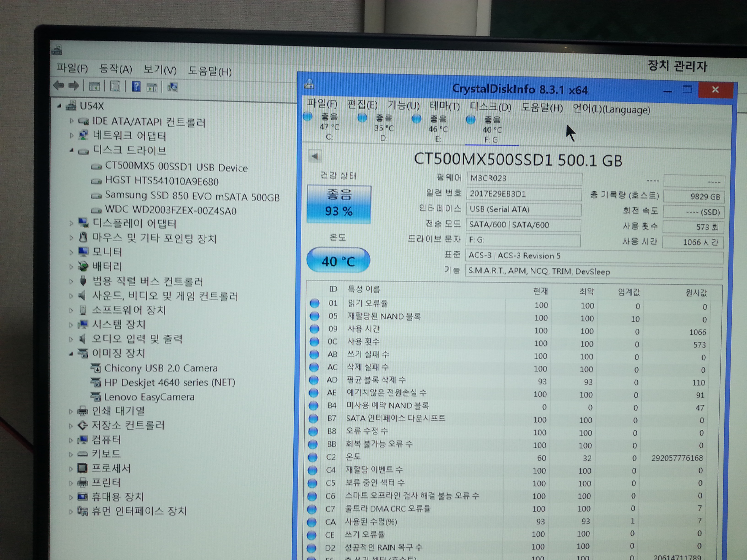Click the 키보드 keyboard category icon
Screen dimensions: 747x560
(x=83, y=454)
